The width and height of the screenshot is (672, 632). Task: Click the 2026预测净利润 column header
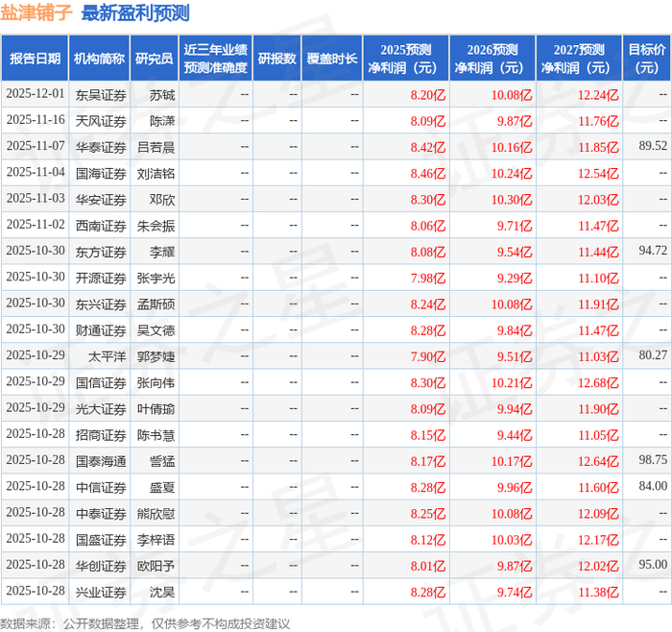tap(492, 59)
